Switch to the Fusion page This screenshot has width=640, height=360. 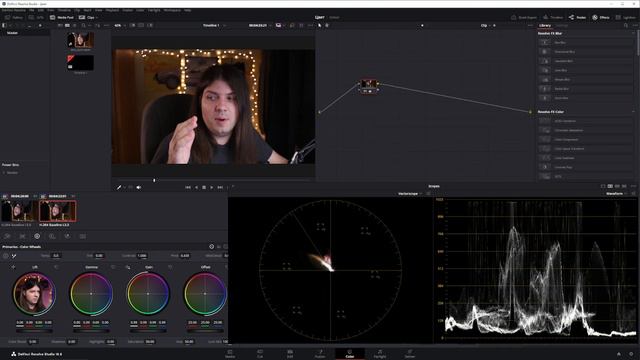click(320, 353)
